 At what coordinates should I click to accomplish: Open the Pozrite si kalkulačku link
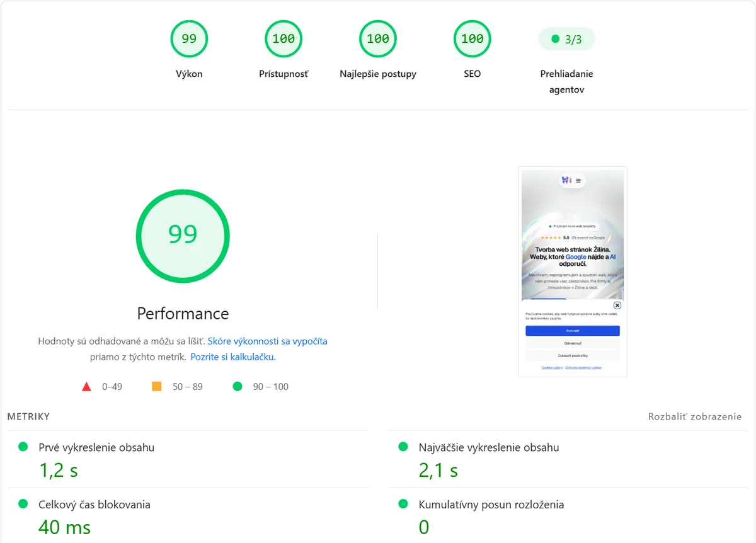pyautogui.click(x=233, y=357)
